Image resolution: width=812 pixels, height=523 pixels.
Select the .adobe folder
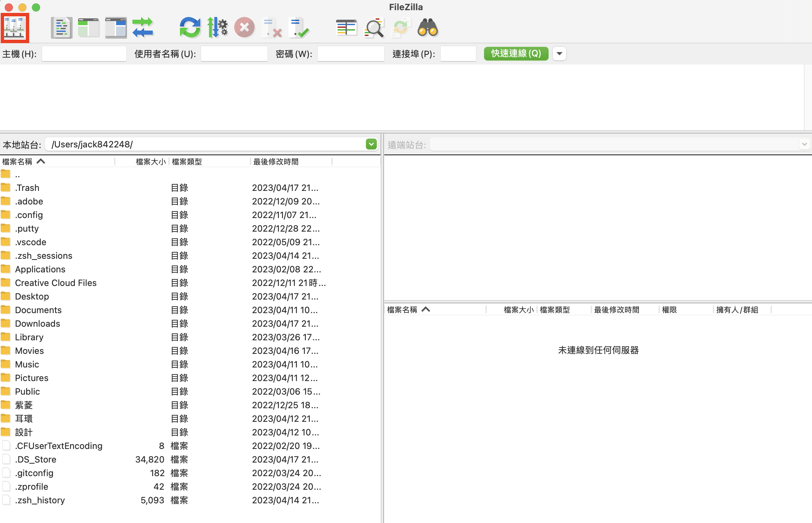(x=190, y=201)
